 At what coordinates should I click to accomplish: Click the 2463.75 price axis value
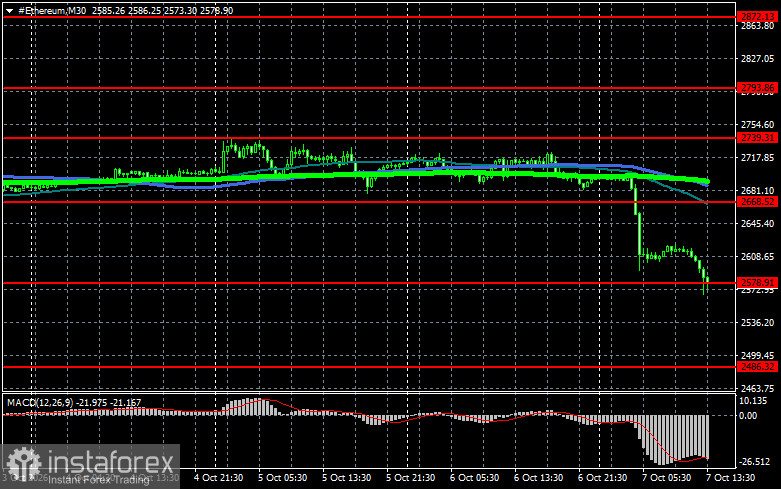(x=757, y=388)
